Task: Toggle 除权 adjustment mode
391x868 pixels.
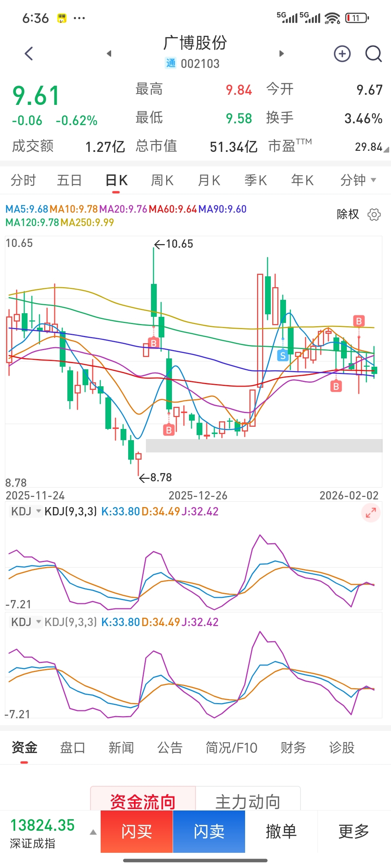Action: coord(348,214)
